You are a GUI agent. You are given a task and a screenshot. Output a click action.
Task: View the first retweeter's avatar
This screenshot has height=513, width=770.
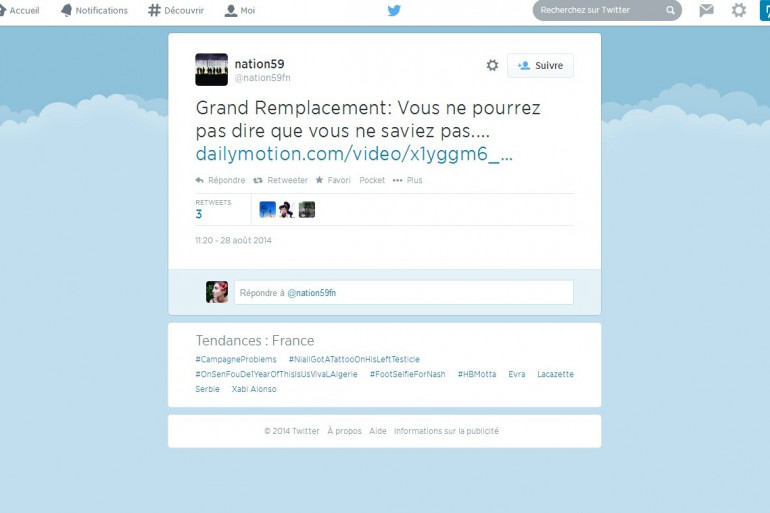pos(268,210)
